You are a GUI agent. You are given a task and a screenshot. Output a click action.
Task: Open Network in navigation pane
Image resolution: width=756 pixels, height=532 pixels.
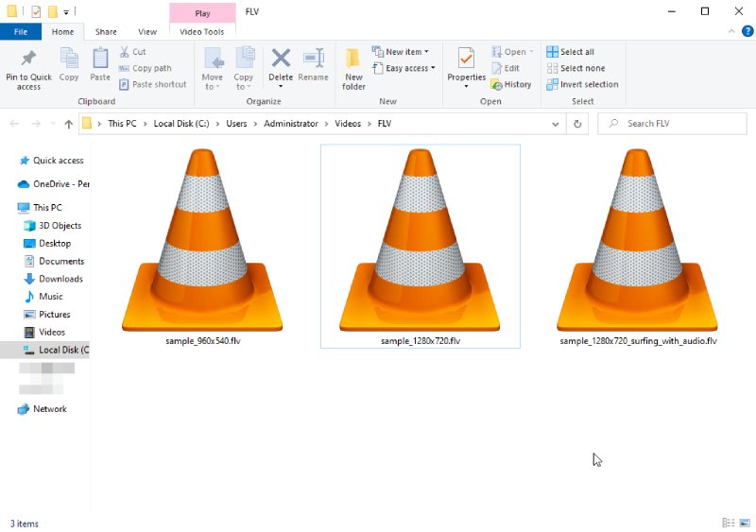coord(42,409)
